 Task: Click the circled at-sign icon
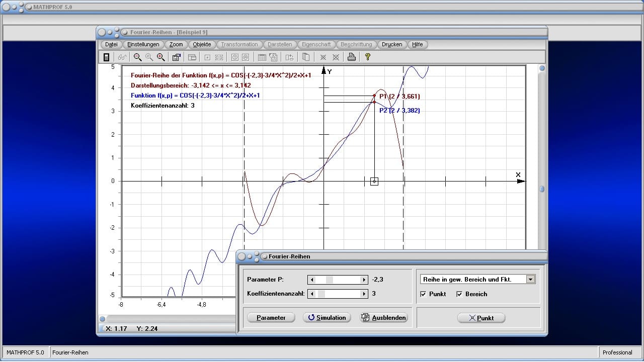246,57
